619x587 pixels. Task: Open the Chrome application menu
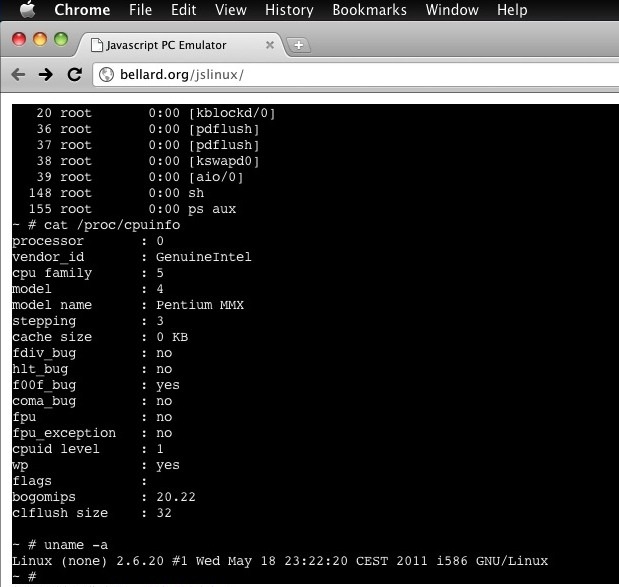pyautogui.click(x=82, y=10)
